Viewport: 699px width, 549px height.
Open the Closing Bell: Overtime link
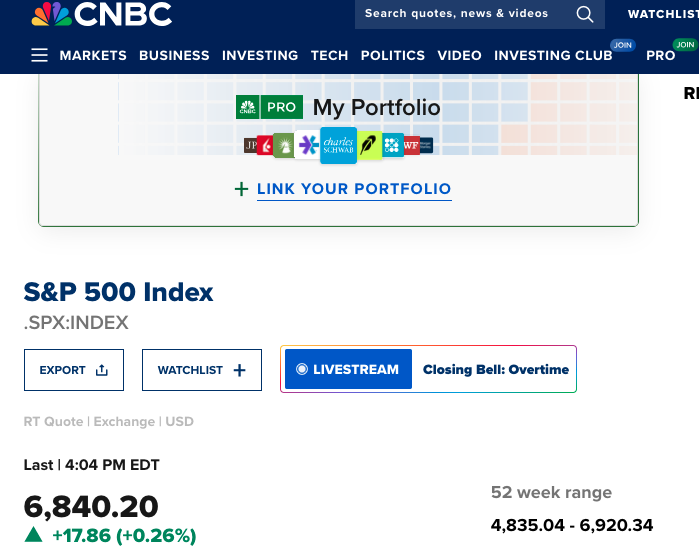tap(495, 369)
